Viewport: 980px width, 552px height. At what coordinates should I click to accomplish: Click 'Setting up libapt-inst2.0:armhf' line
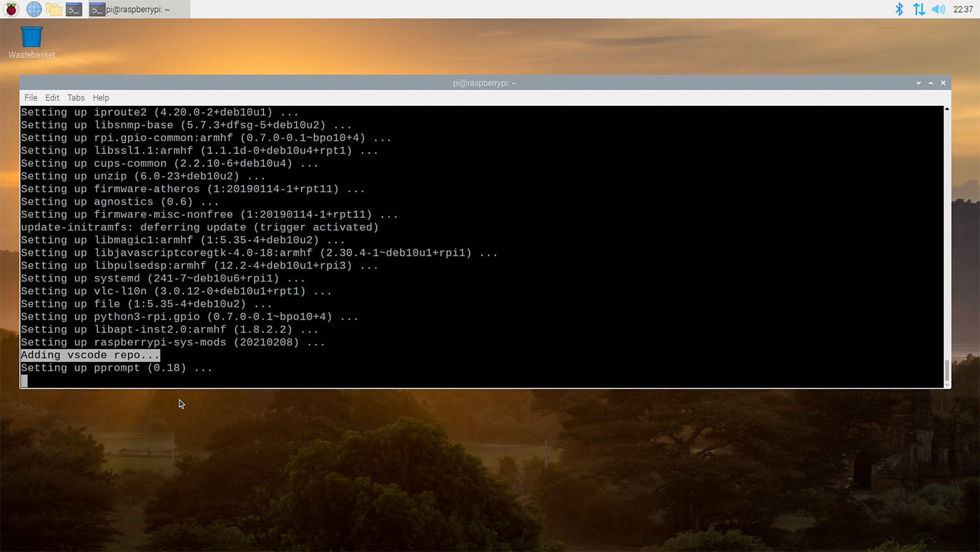pos(169,329)
